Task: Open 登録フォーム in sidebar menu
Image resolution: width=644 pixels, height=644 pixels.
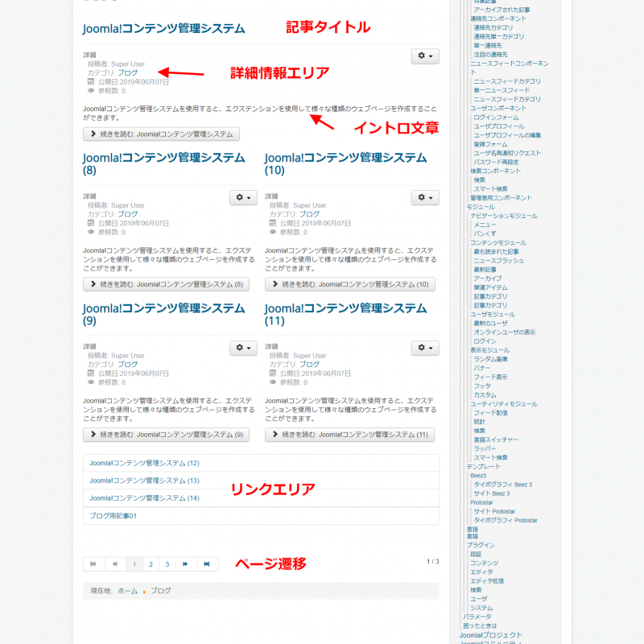Action: (490, 144)
